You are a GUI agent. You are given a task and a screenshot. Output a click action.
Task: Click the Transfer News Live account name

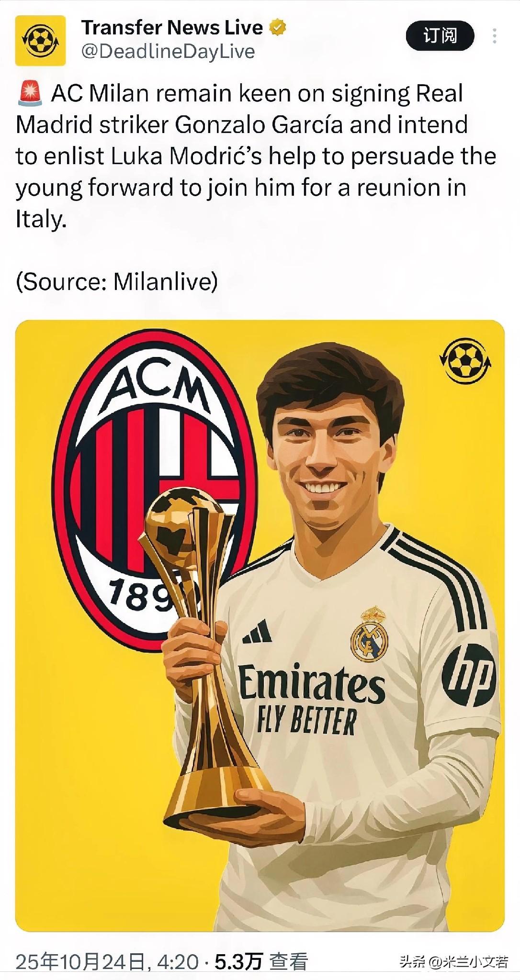[x=172, y=27]
